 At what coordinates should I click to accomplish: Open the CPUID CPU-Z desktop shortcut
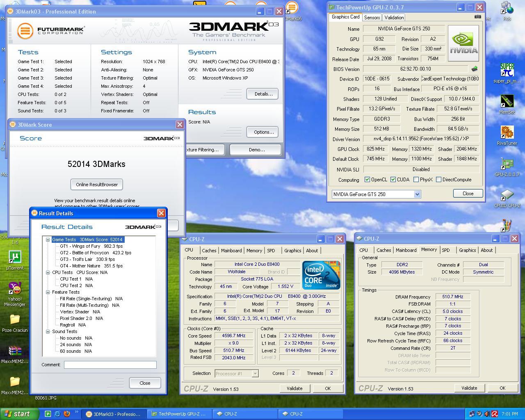point(507,198)
